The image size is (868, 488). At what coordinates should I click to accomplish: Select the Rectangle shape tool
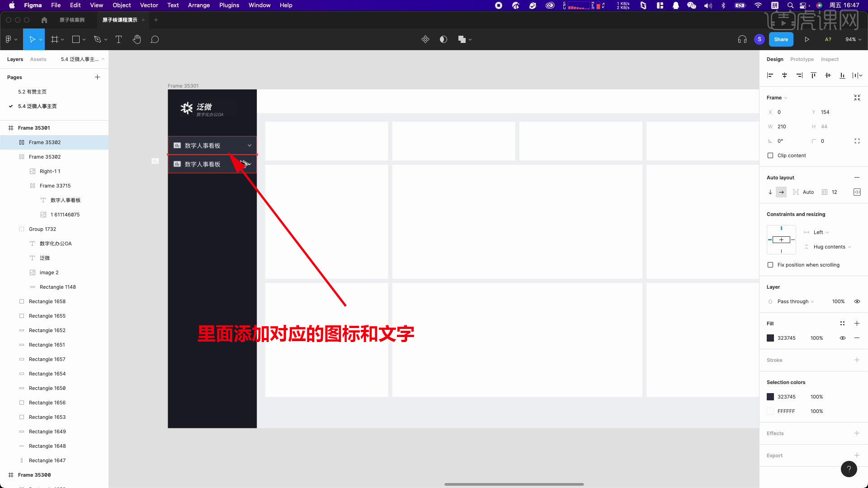[x=76, y=39]
